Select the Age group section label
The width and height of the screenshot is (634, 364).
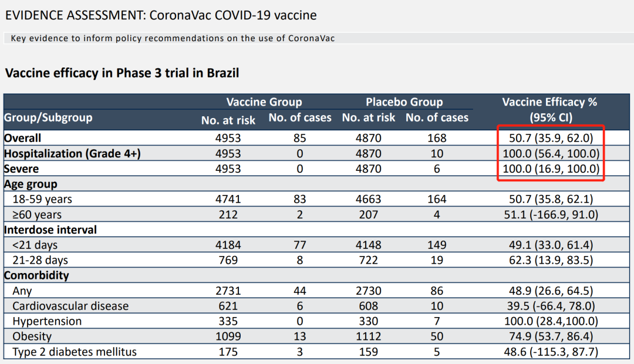coord(31,184)
